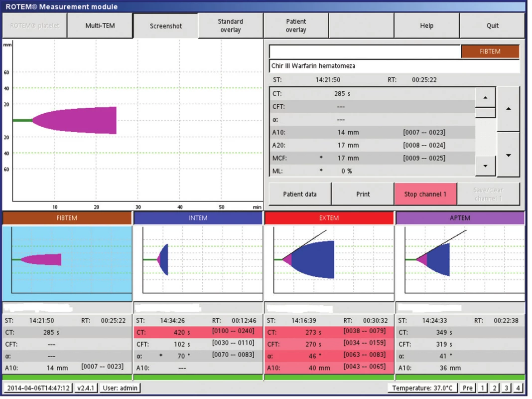Click the CT 285 s row in results list

pyautogui.click(x=373, y=94)
